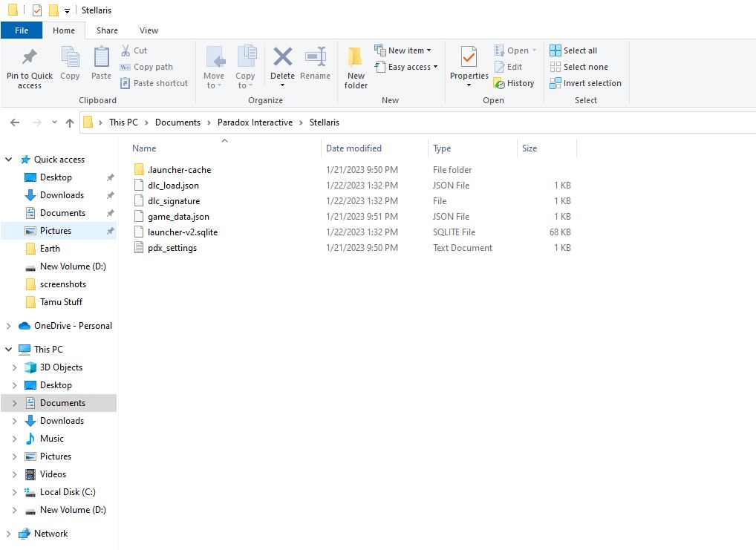Image resolution: width=756 pixels, height=550 pixels.
Task: Click Invert selection in ribbon
Action: point(585,83)
